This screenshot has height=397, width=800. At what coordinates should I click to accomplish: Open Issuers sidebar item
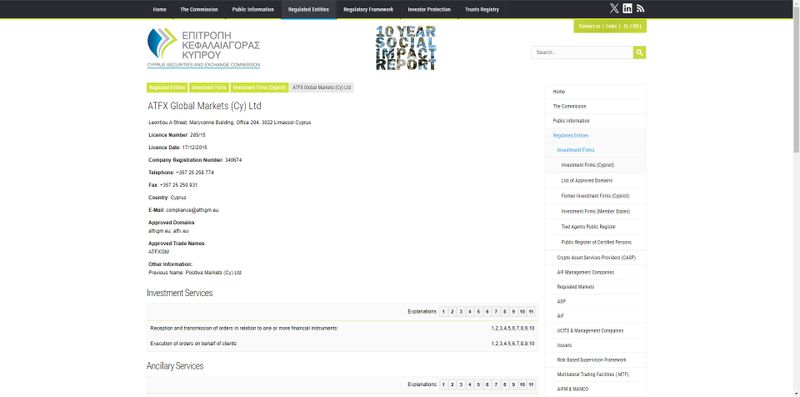[595, 345]
